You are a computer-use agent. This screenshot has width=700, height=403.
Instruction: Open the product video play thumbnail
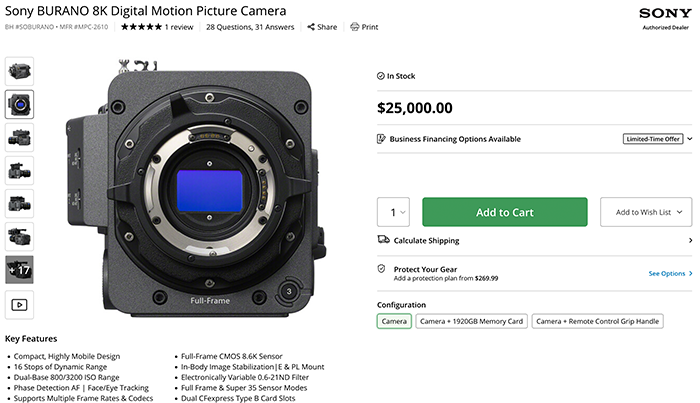pyautogui.click(x=19, y=305)
